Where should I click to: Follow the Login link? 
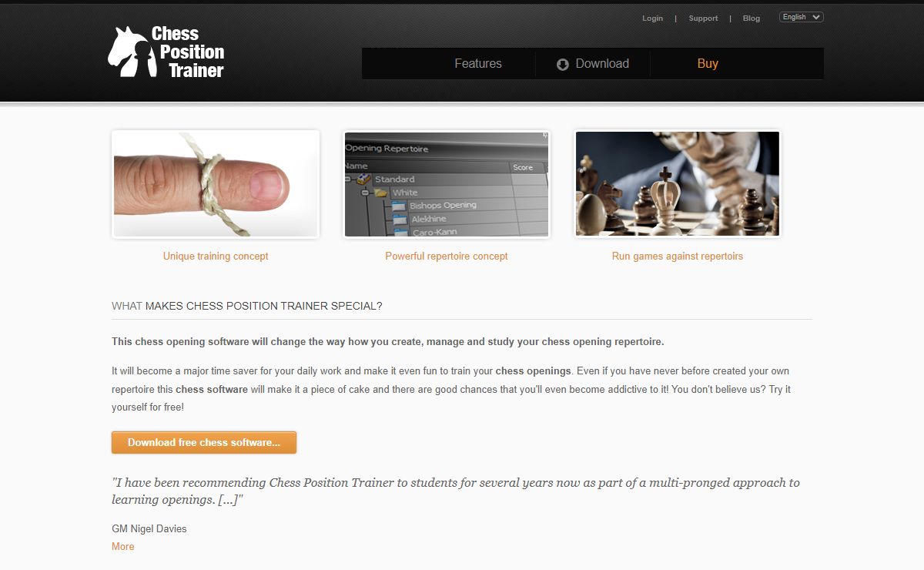tap(652, 18)
